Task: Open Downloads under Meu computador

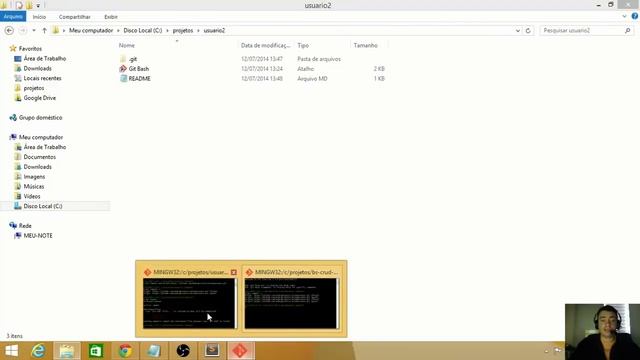Action: click(x=37, y=167)
